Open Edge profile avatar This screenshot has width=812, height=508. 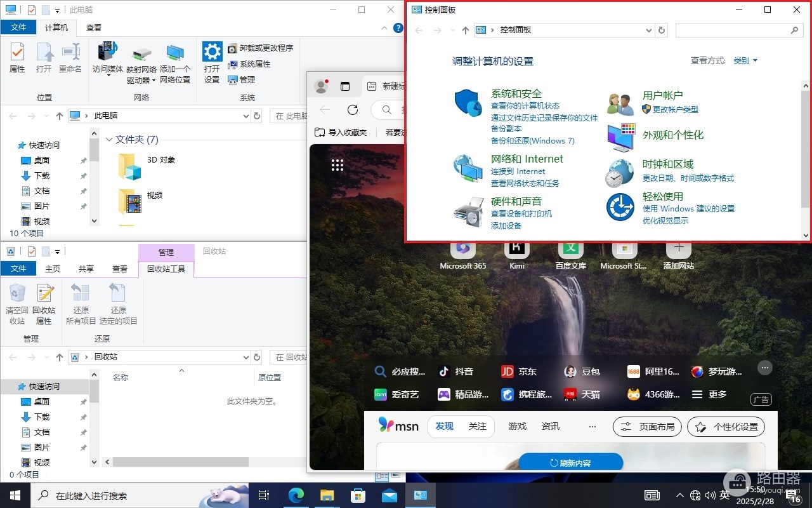coord(321,86)
